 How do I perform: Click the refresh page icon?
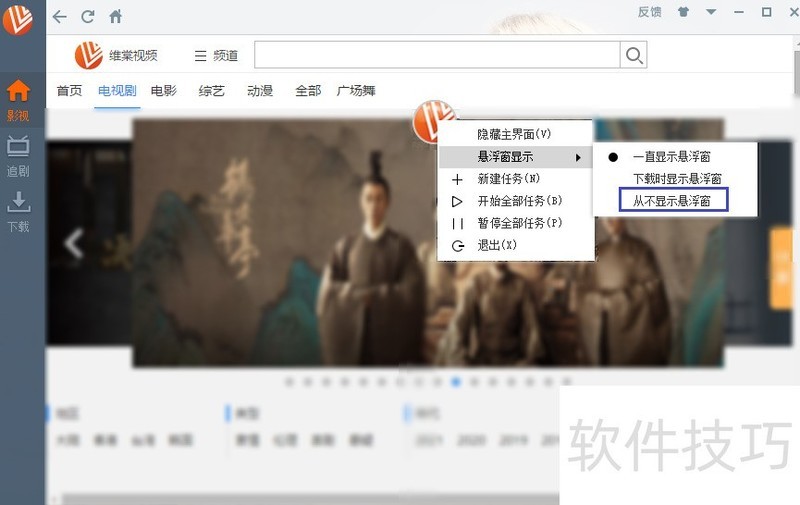click(x=88, y=16)
